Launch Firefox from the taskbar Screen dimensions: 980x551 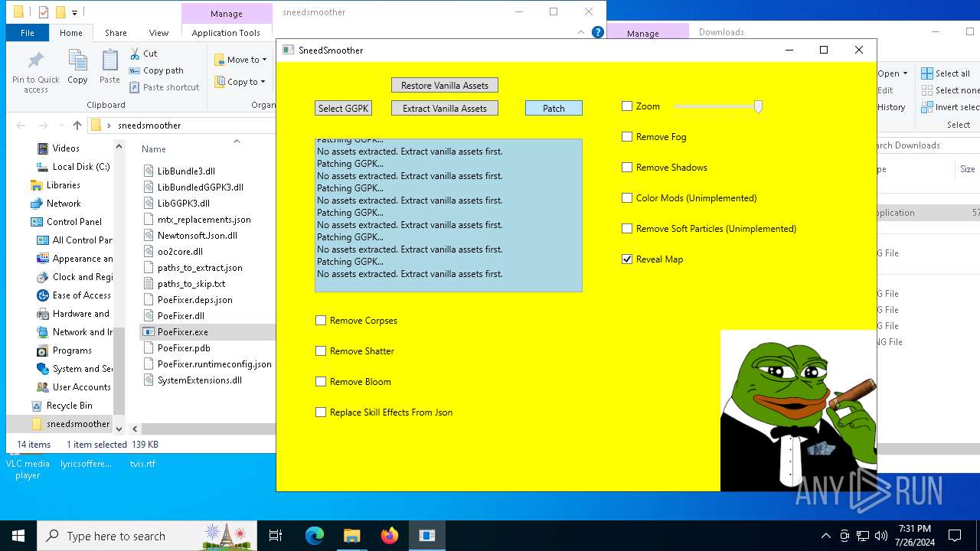point(389,536)
